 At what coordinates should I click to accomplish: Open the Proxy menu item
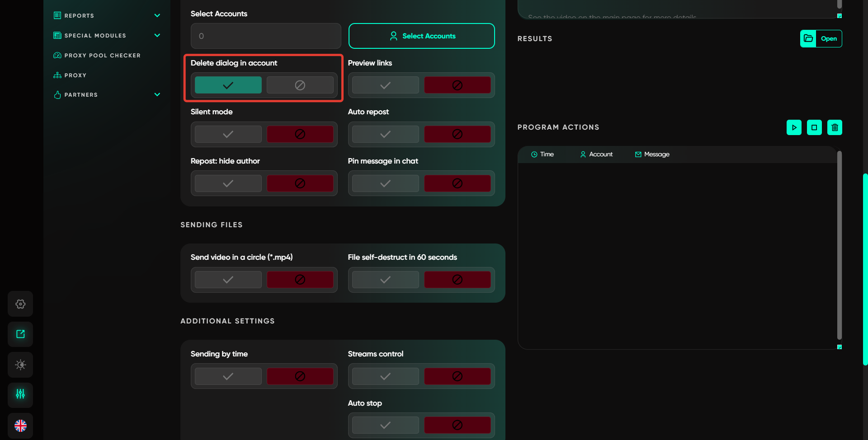click(x=75, y=75)
